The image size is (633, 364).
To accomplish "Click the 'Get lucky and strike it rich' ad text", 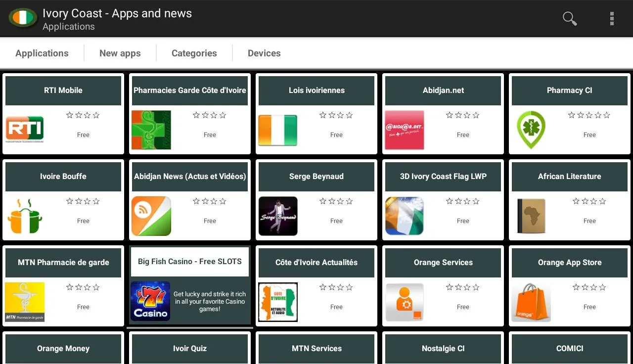I will (210, 301).
